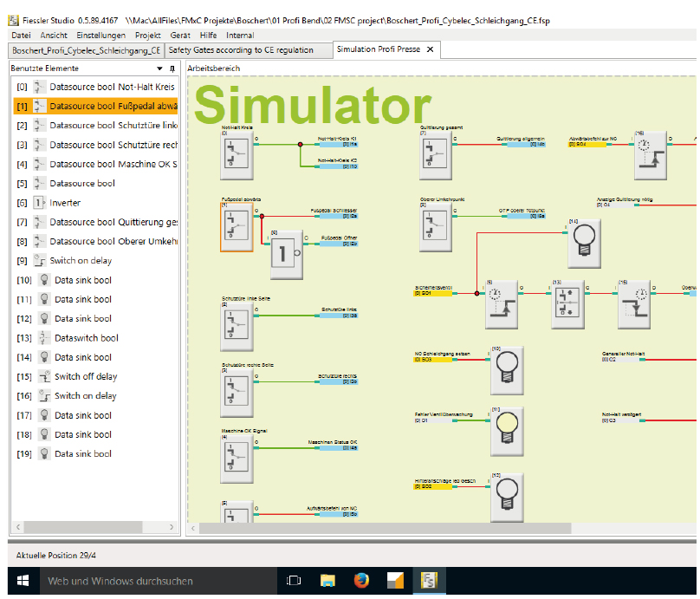The height and width of the screenshot is (599, 700).
Task: Open the Projekt menu
Action: pyautogui.click(x=147, y=36)
